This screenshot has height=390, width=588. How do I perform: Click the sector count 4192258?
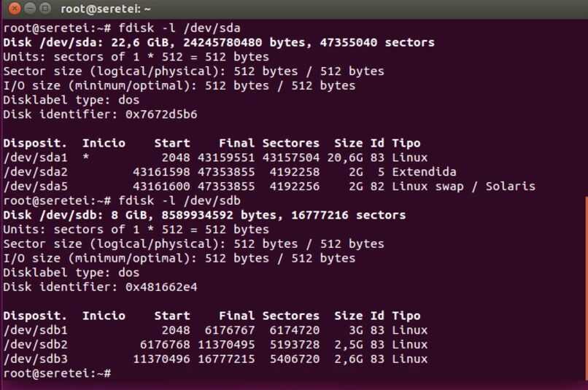[x=295, y=172]
